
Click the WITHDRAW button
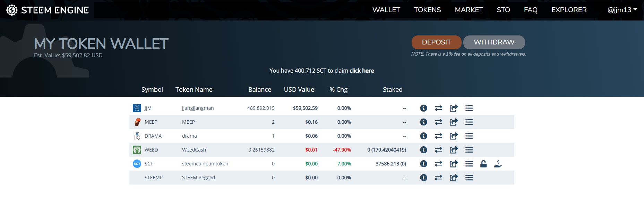pyautogui.click(x=494, y=42)
